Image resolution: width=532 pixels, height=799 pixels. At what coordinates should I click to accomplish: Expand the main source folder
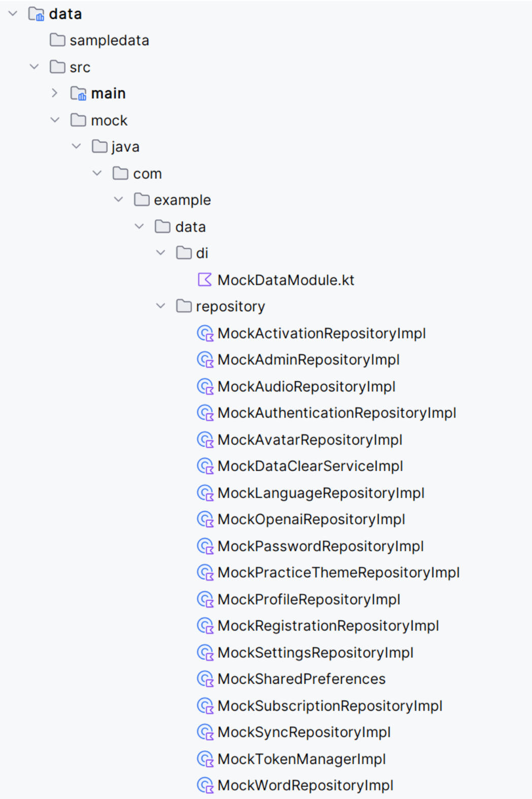(x=55, y=93)
